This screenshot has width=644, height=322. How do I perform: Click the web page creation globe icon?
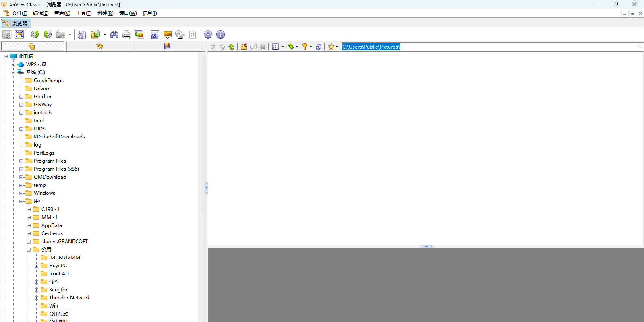coord(180,35)
